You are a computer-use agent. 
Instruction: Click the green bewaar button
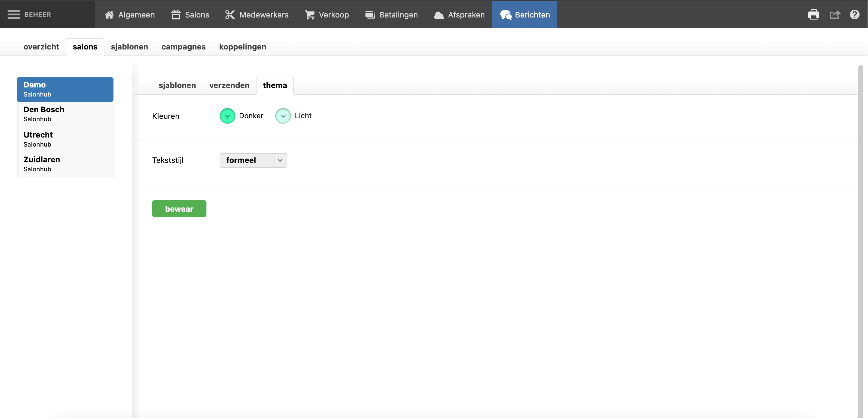pyautogui.click(x=179, y=209)
